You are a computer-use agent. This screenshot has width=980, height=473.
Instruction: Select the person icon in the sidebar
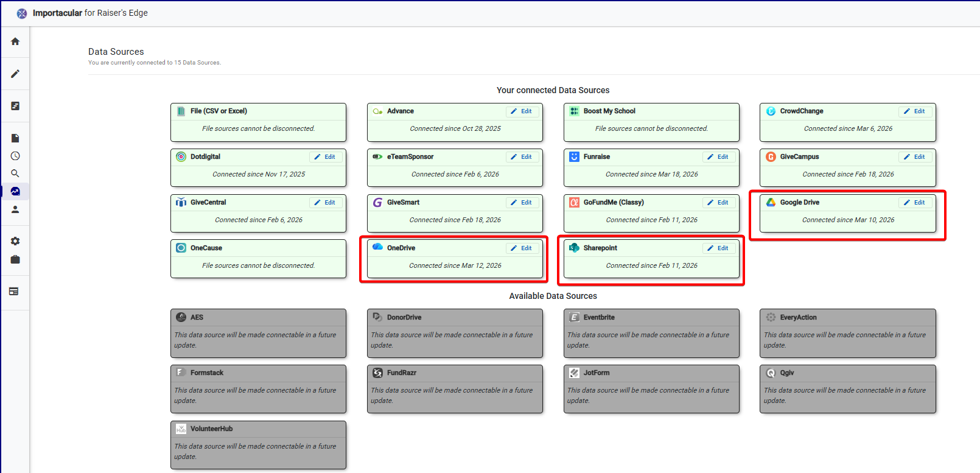pos(15,209)
